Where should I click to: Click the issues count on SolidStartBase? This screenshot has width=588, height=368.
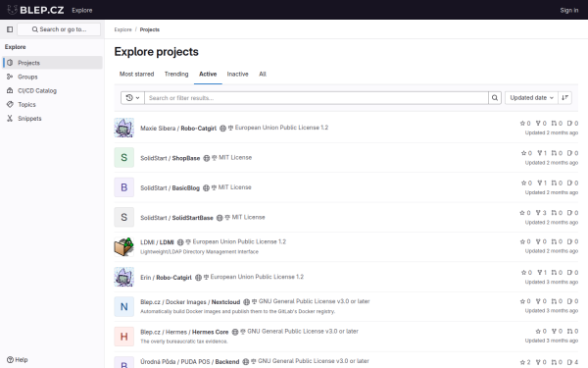(572, 213)
